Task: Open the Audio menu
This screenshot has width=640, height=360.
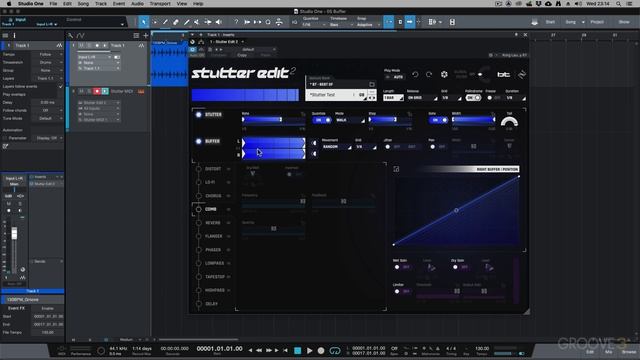Action: tap(137, 4)
